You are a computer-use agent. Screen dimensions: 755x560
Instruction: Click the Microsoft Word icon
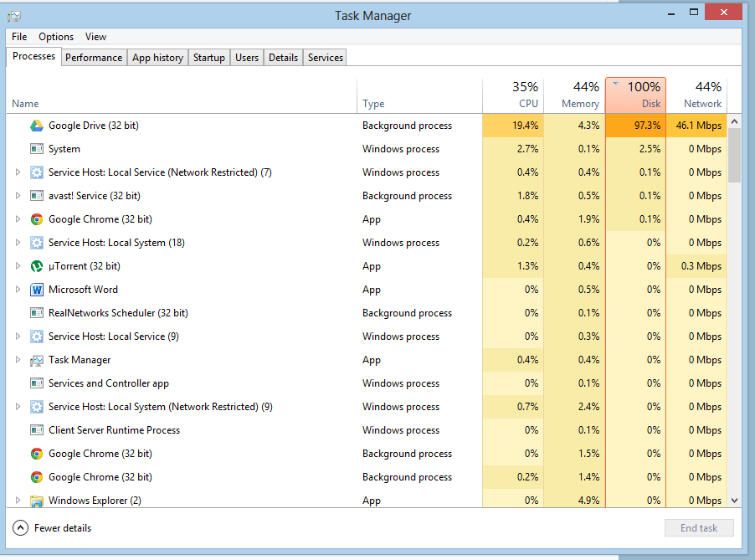pyautogui.click(x=37, y=290)
